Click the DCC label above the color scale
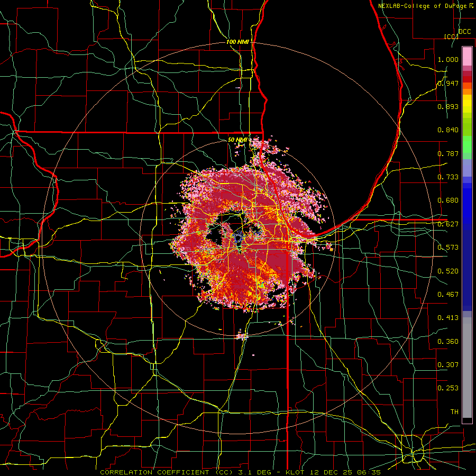 tap(464, 32)
